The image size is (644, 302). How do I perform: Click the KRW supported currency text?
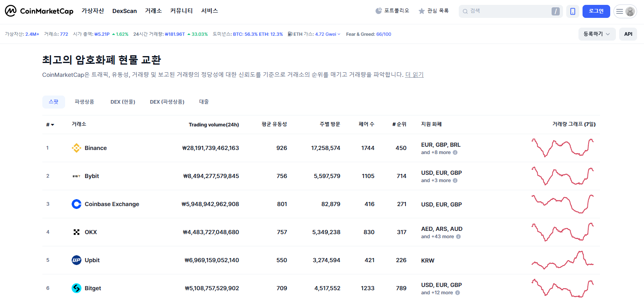click(428, 261)
